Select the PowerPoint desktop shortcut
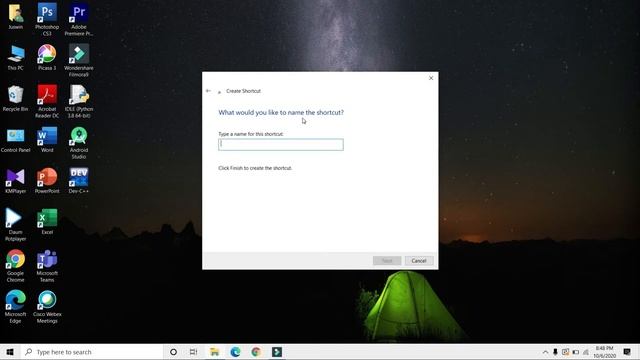Screen dimensions: 640x360 (x=47, y=180)
